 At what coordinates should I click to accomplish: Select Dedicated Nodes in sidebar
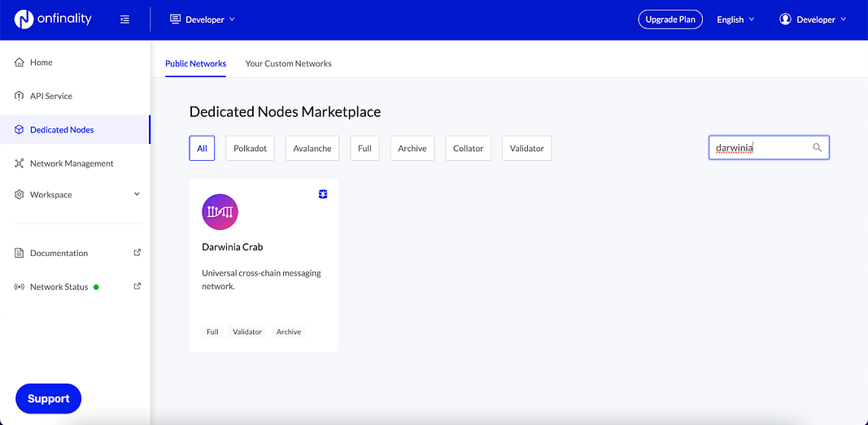pos(75,130)
